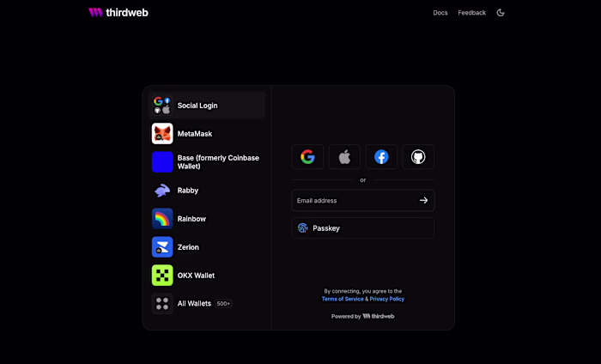
Task: Click the Rainbow wallet icon
Action: tap(162, 219)
